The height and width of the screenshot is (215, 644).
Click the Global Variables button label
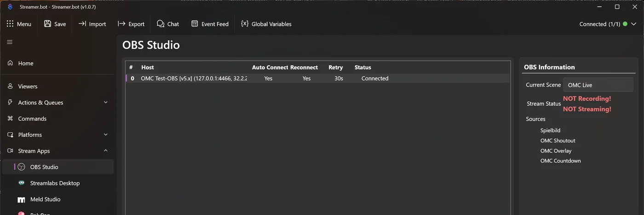click(x=271, y=24)
